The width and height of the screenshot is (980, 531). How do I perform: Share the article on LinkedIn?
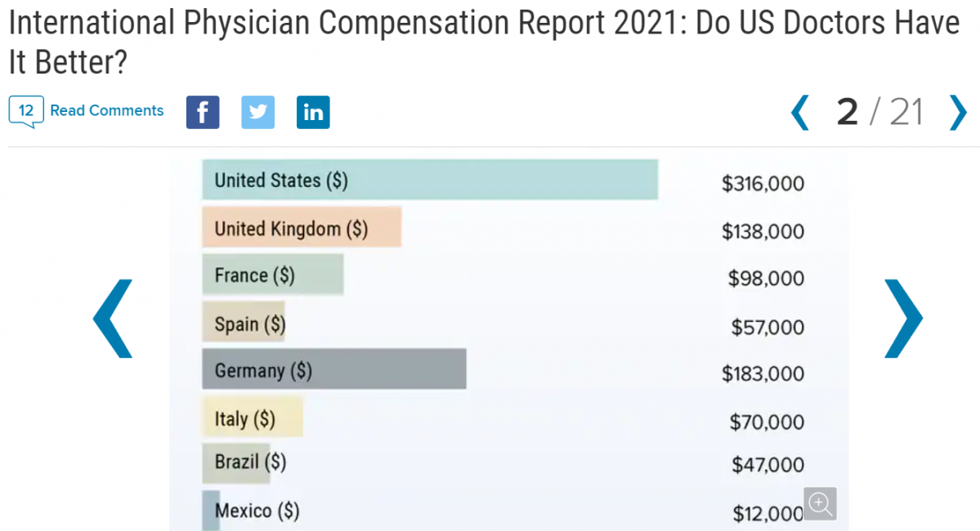(313, 112)
